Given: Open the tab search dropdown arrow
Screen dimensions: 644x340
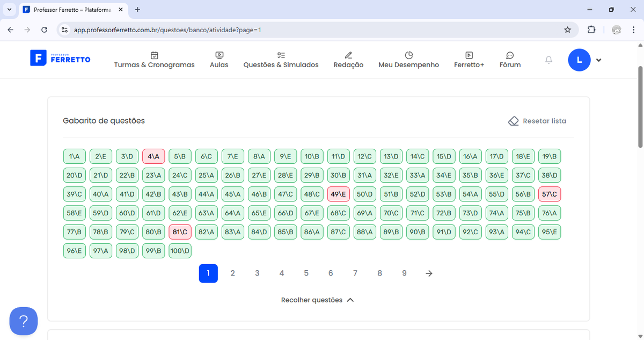Looking at the screenshot, I should pyautogui.click(x=10, y=10).
